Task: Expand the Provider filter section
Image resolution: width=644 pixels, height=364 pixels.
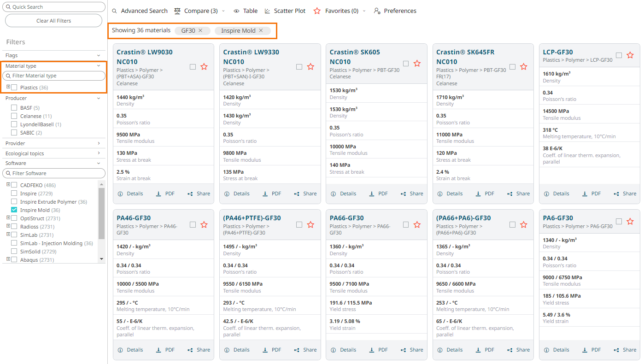Action: (99, 143)
